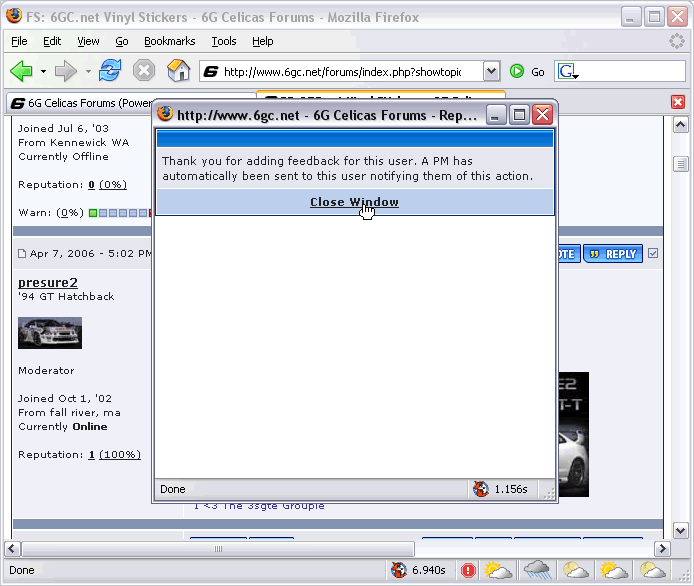This screenshot has width=694, height=586.
Task: Click the activity throbber icon in menu bar
Action: click(x=676, y=41)
